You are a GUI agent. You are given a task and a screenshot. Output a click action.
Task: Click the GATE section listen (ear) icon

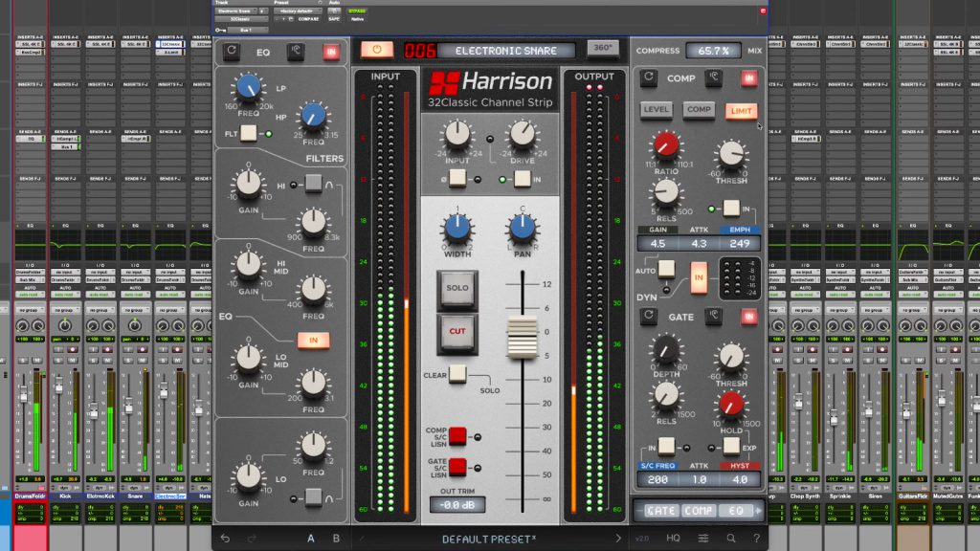(713, 317)
